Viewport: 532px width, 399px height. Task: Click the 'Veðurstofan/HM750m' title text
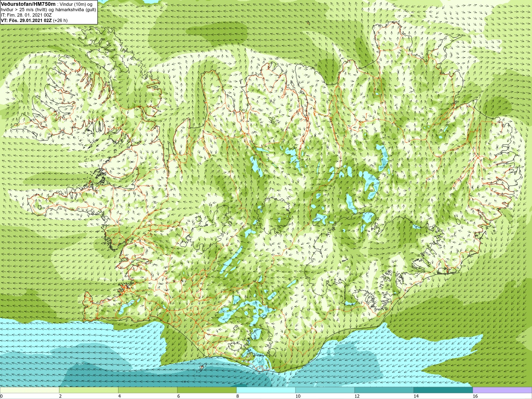point(28,4)
